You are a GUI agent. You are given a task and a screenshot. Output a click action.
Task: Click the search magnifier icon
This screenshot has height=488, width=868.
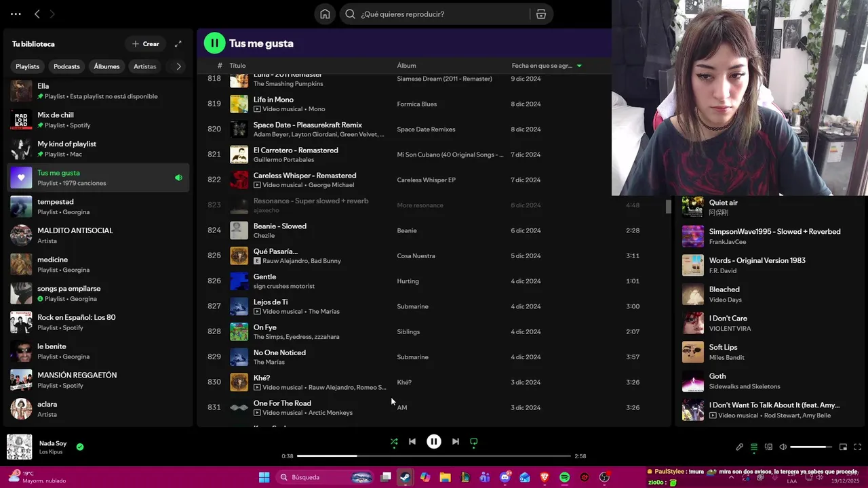point(350,14)
